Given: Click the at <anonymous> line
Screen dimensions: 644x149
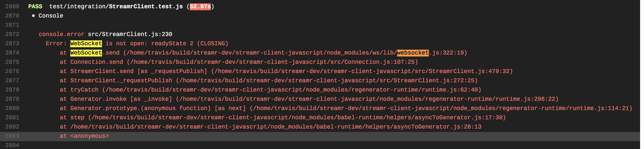Looking at the screenshot, I should [x=84, y=136].
